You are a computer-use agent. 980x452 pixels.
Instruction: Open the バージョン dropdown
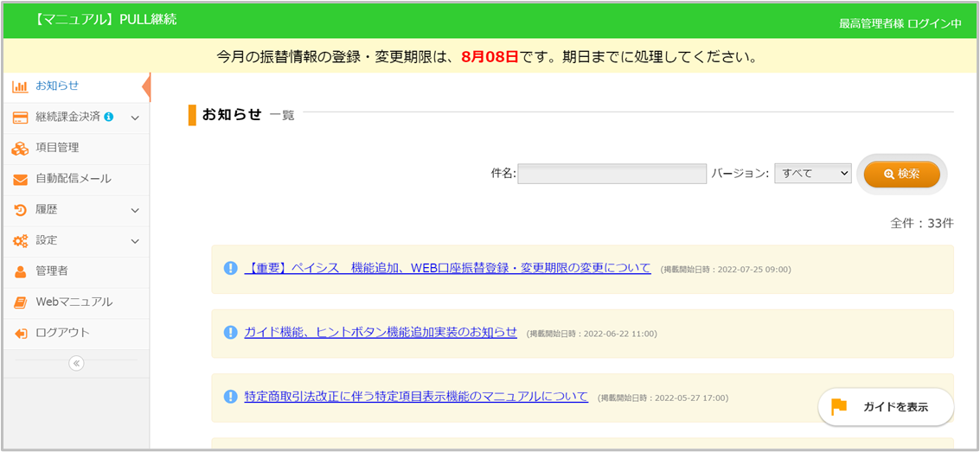pyautogui.click(x=813, y=174)
